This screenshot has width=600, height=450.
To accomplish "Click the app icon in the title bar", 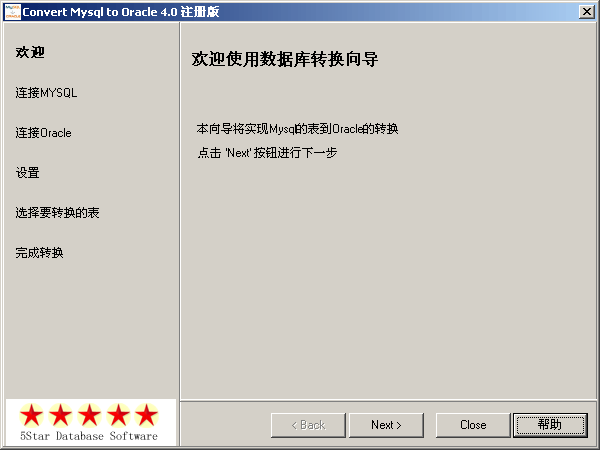I will point(12,12).
